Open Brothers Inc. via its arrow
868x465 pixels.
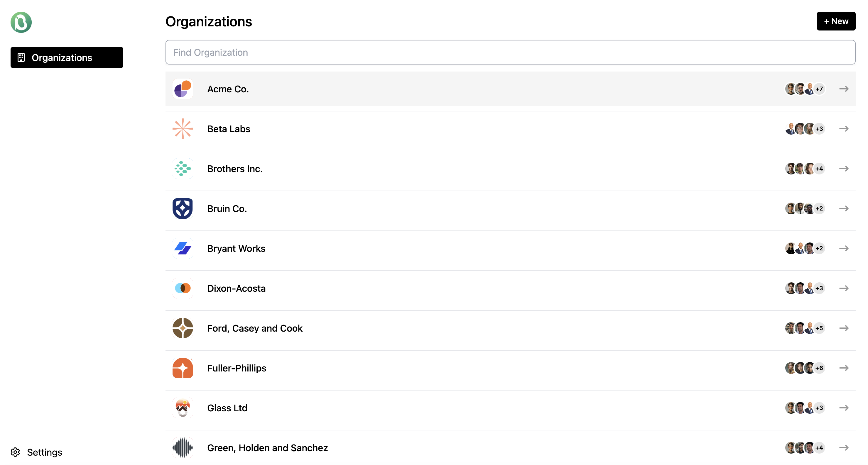pos(844,168)
